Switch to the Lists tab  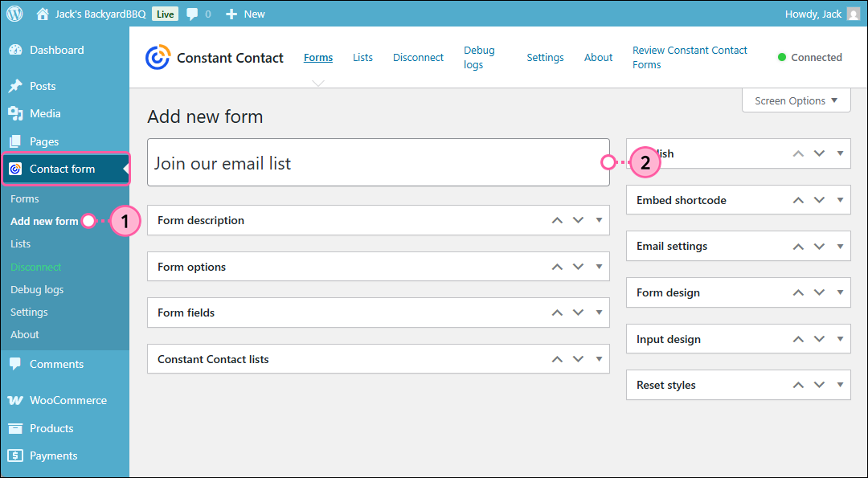362,57
